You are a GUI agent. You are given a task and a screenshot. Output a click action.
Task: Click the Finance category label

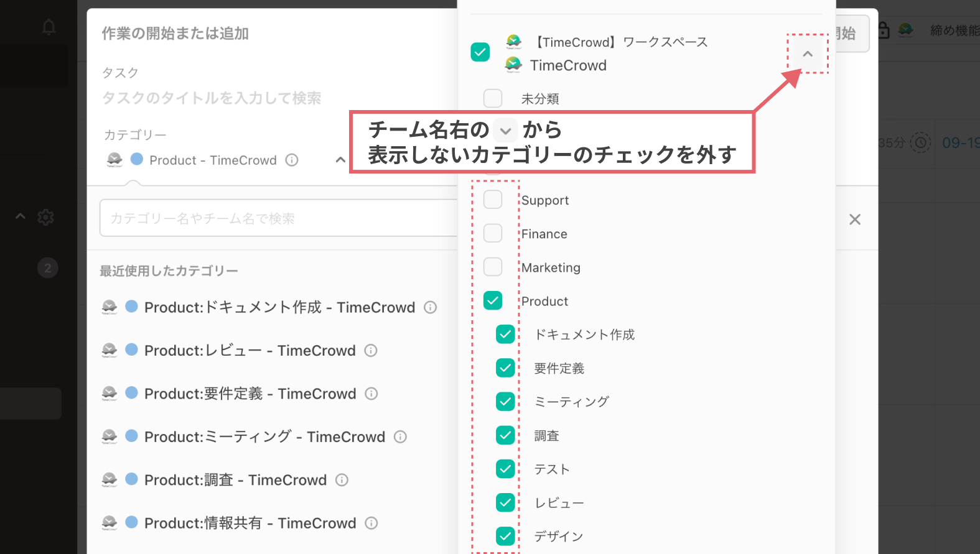(544, 234)
